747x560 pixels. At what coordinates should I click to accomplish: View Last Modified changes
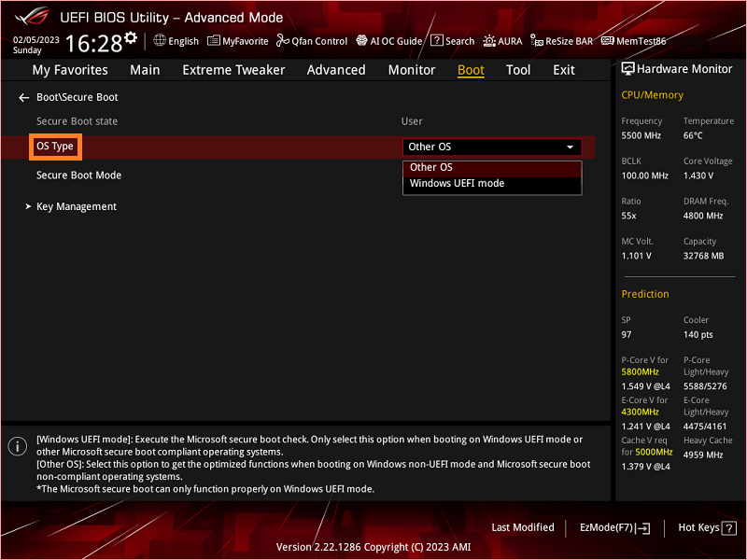523,527
